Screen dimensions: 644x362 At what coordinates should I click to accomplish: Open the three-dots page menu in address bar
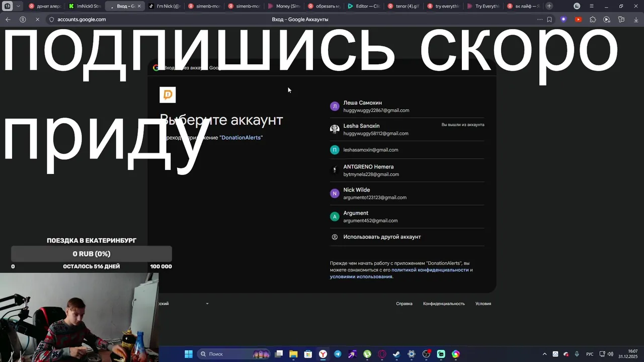point(540,20)
